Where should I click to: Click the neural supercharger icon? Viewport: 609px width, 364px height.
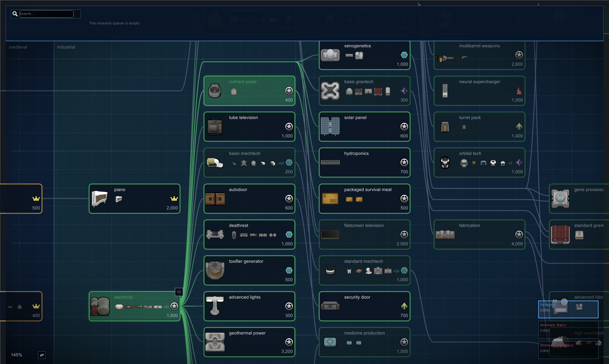(x=445, y=91)
